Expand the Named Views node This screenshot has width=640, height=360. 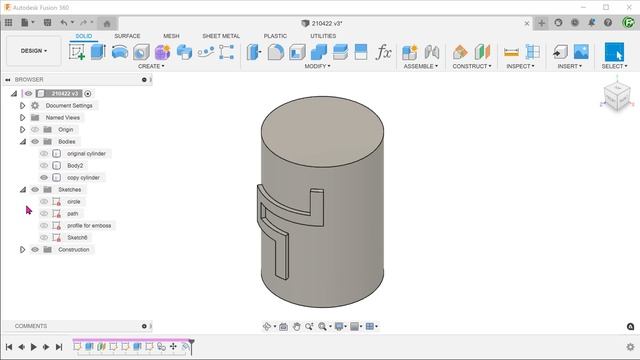(22, 118)
